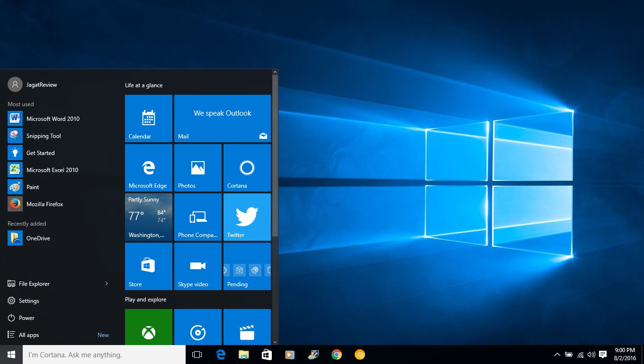Launch the Skype video tile
This screenshot has height=364, width=644.
pos(197,266)
